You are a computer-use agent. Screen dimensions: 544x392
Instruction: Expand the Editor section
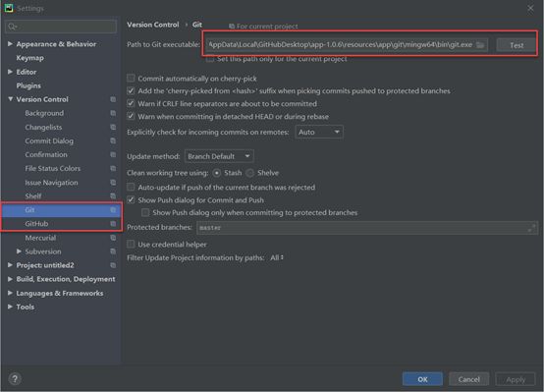coord(10,72)
